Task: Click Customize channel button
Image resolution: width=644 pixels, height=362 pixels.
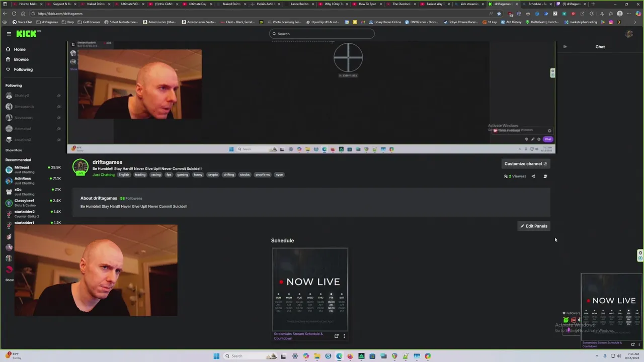Action: [x=526, y=164]
